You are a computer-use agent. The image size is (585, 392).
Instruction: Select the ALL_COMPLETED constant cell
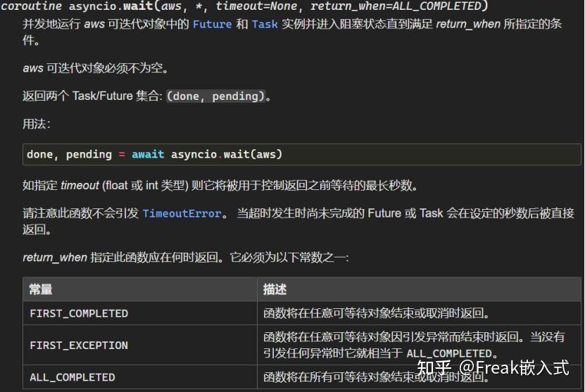pyautogui.click(x=140, y=377)
